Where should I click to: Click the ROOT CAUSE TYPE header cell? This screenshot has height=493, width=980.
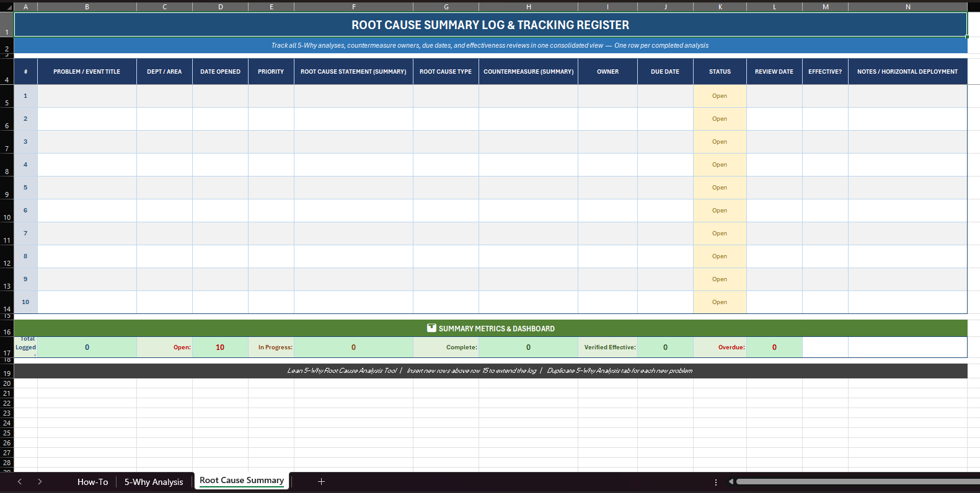click(446, 72)
